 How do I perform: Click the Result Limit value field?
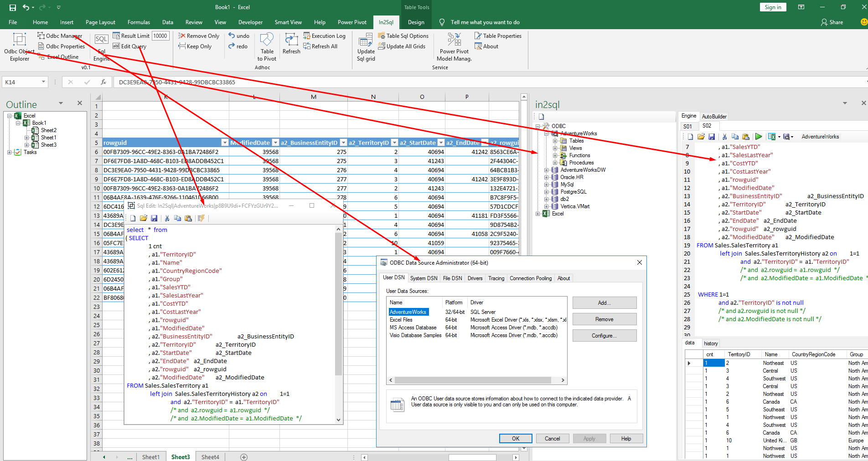tap(160, 36)
